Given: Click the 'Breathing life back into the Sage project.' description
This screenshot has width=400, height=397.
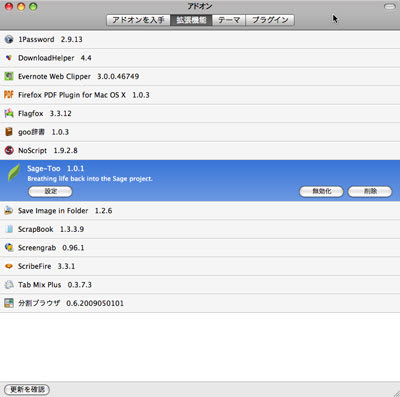Looking at the screenshot, I should [x=90, y=179].
